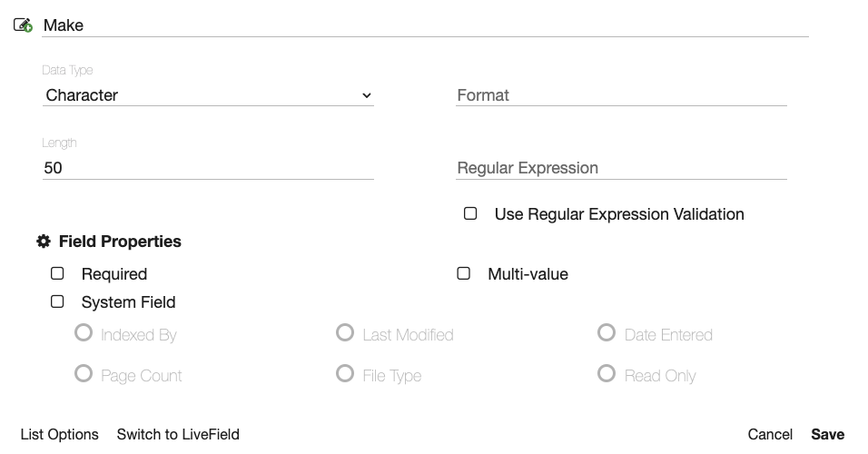Enable Use Regular Expression Validation checkbox

point(470,214)
